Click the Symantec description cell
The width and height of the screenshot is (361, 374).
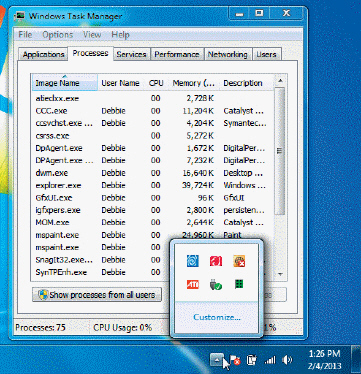(x=245, y=123)
